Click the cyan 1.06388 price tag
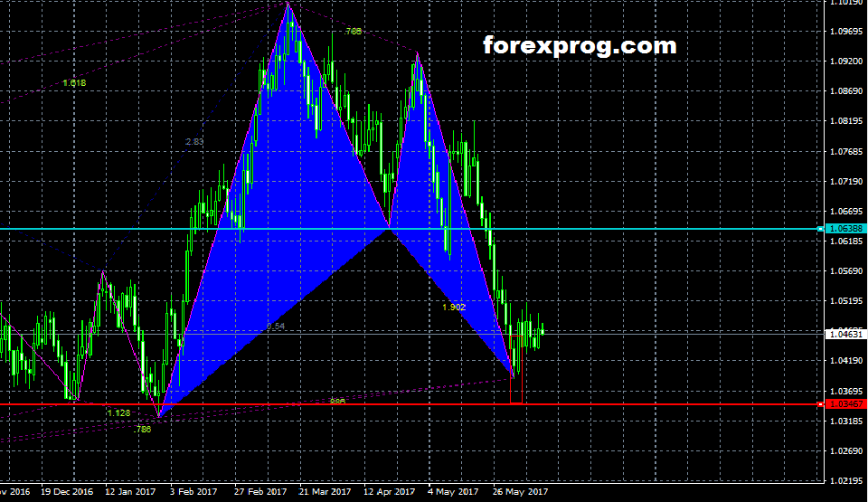This screenshot has height=502, width=868. [846, 229]
